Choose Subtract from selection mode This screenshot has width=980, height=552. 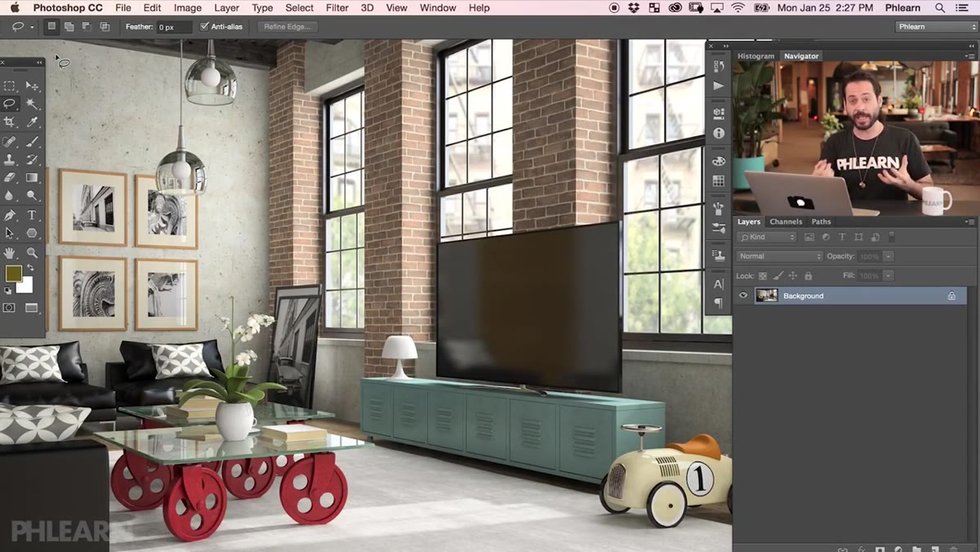click(x=87, y=27)
